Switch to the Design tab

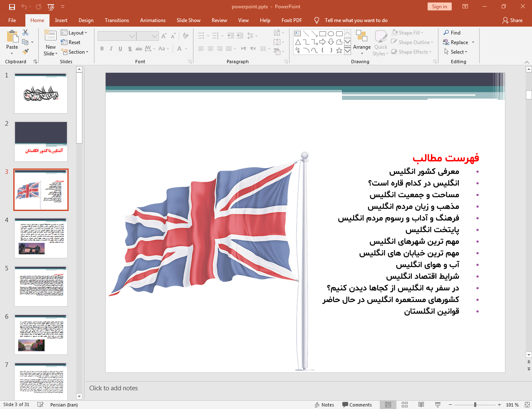tap(86, 20)
